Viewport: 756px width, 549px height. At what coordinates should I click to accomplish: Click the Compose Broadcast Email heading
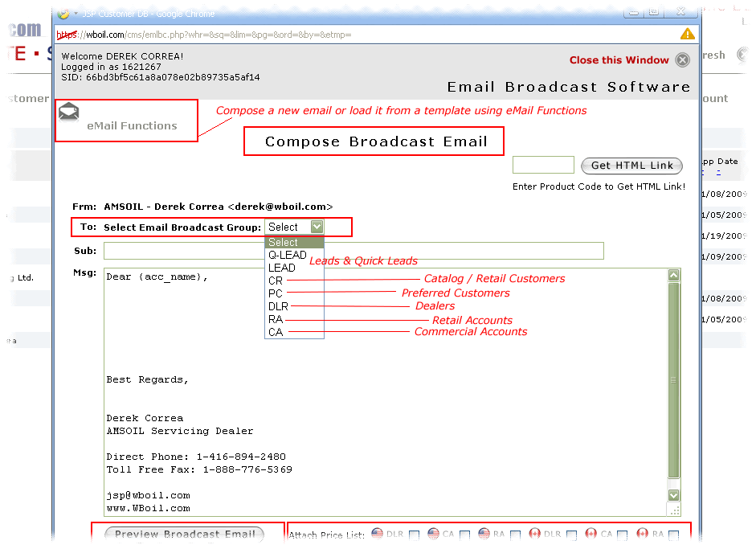point(376,141)
